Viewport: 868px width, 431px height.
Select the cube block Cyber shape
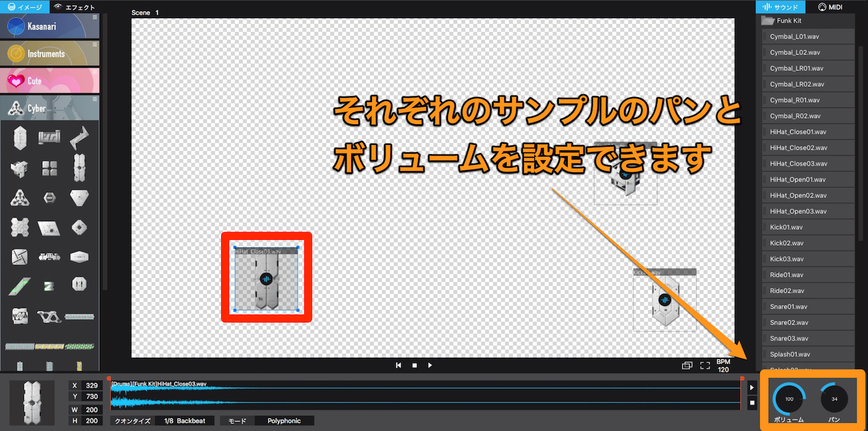point(19,169)
